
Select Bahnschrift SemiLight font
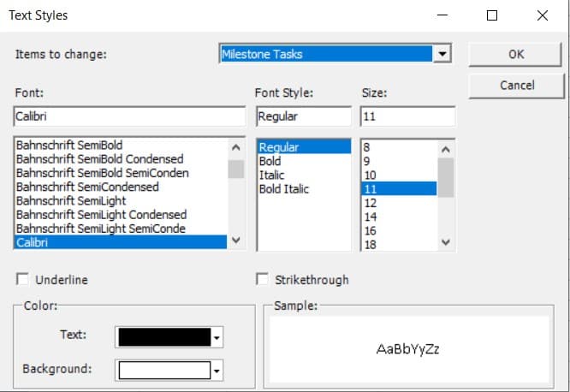point(71,201)
